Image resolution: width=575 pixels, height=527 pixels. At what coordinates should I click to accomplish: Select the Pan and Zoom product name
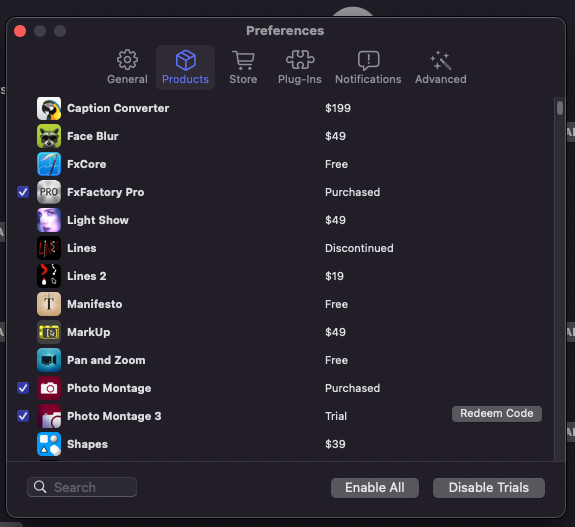click(x=106, y=360)
